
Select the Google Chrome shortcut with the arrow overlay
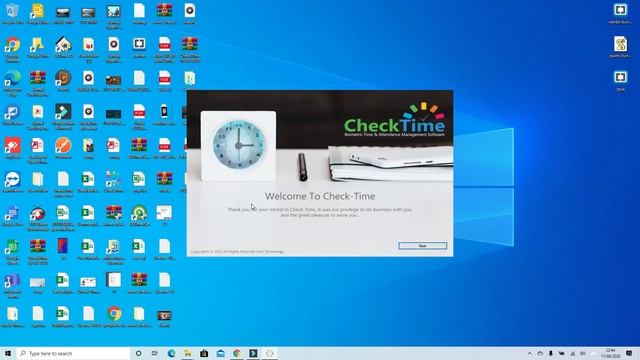click(x=12, y=45)
